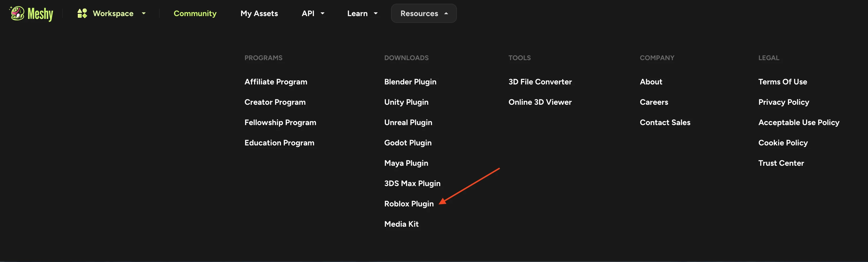Click the Meshy logo icon
This screenshot has width=868, height=262.
(17, 14)
